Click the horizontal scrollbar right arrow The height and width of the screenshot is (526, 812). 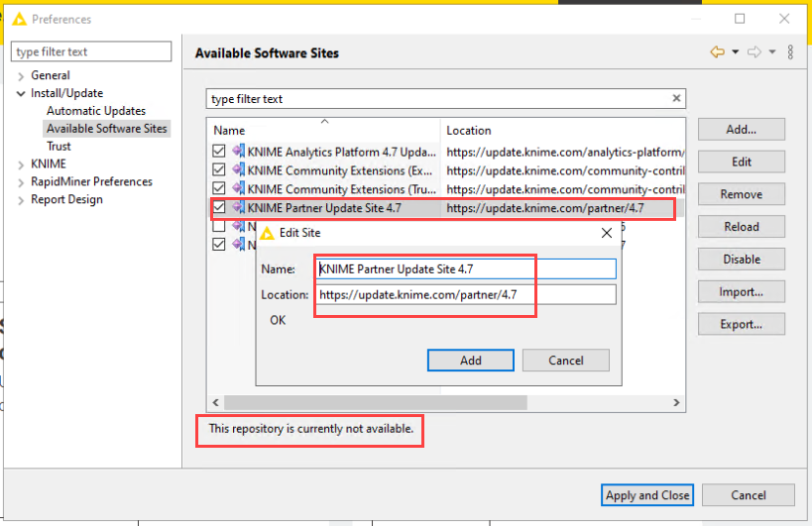(676, 402)
